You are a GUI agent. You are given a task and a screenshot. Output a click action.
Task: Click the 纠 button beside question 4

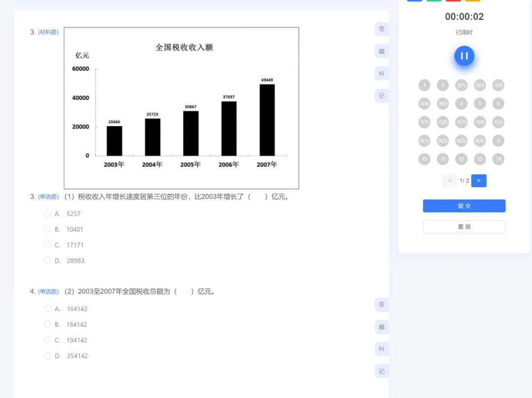382,349
